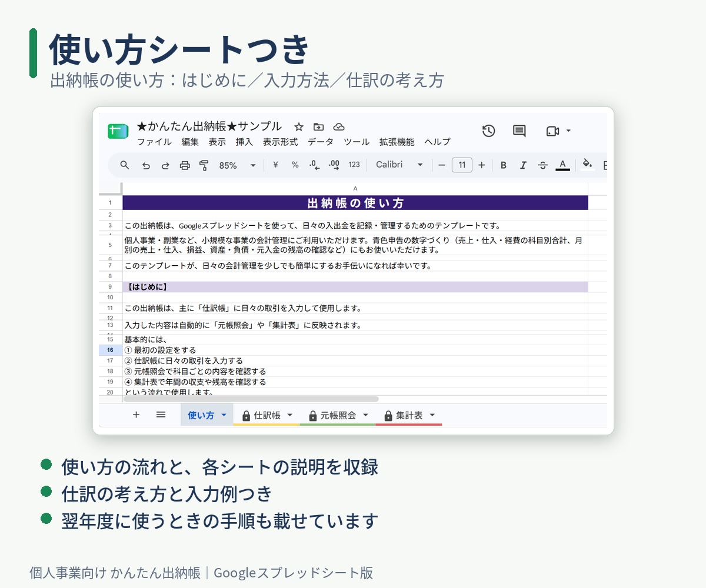Switch to the 仕訳帳 sheet tab
This screenshot has width=706, height=588.
tap(267, 415)
